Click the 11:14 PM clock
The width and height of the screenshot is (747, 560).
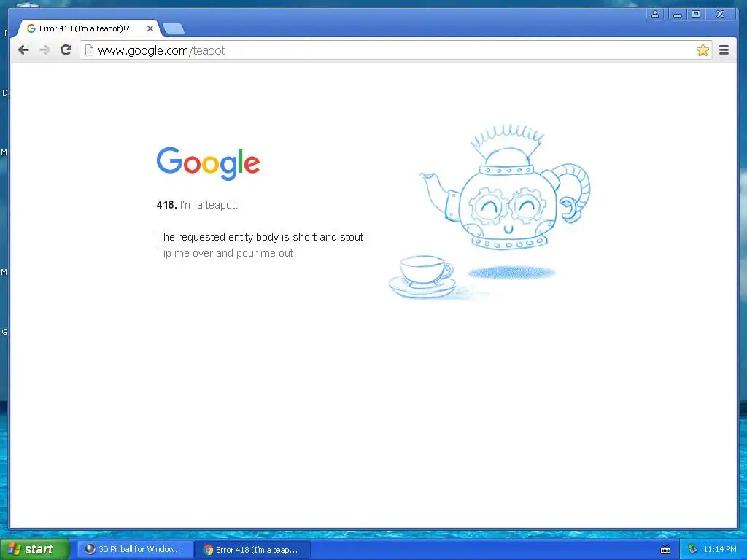pos(720,550)
